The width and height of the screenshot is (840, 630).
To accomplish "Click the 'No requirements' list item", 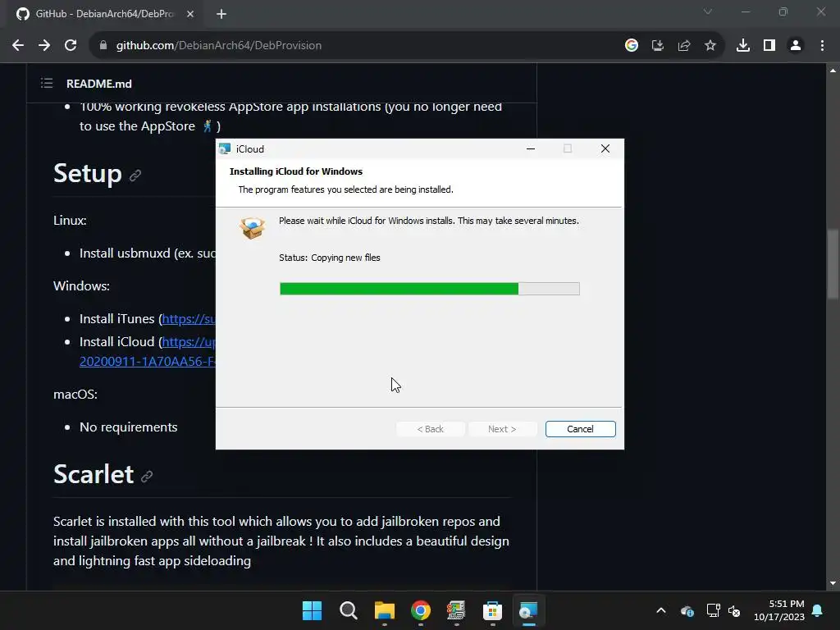I will coord(128,427).
